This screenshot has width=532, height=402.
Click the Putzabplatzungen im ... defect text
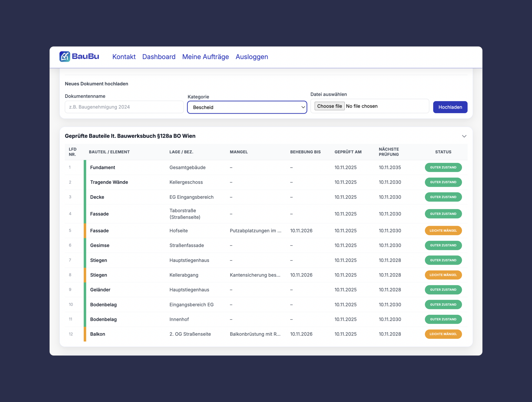coord(255,230)
